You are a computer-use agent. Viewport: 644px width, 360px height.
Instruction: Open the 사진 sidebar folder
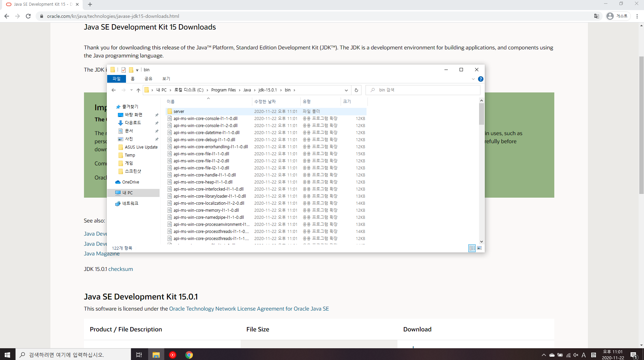click(129, 139)
